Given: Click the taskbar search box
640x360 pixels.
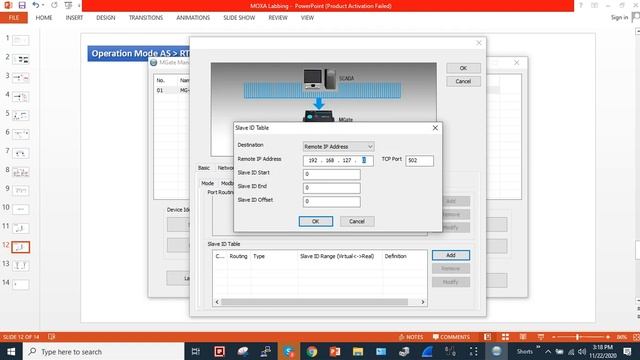Looking at the screenshot, I should (104, 351).
